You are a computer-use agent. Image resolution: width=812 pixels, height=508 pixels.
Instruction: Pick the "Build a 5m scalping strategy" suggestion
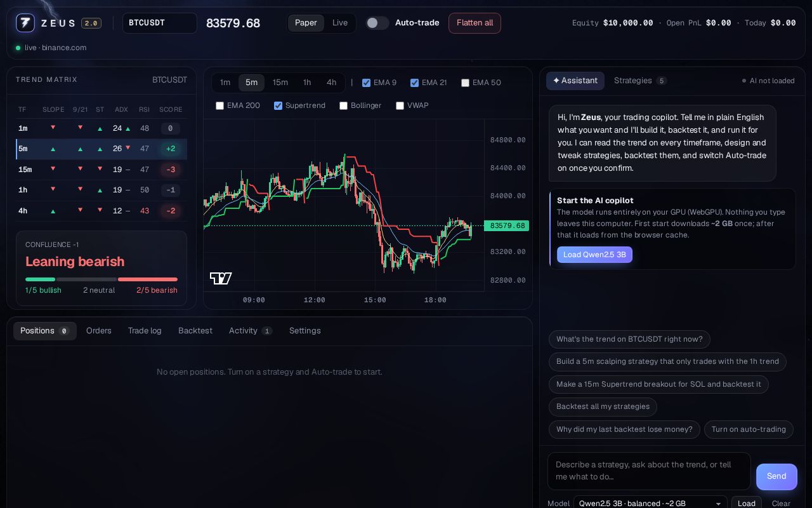[x=667, y=361]
